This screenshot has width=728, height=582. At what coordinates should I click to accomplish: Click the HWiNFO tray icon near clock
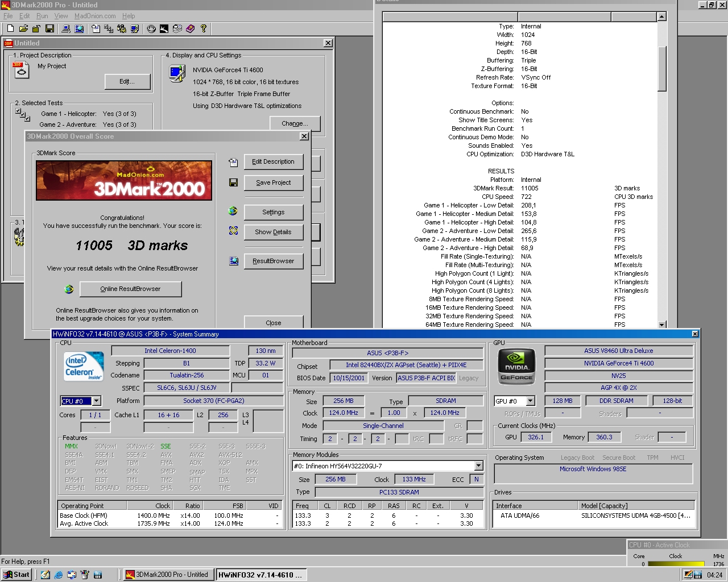click(x=697, y=575)
